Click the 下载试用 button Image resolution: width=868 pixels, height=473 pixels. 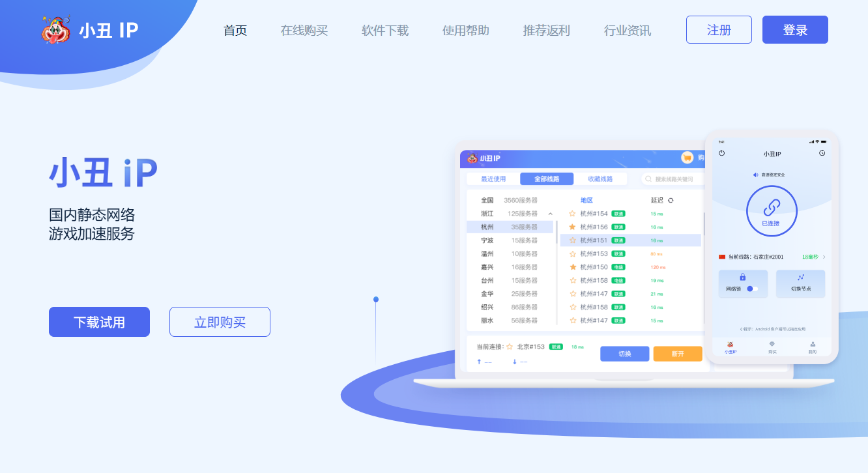tap(99, 322)
